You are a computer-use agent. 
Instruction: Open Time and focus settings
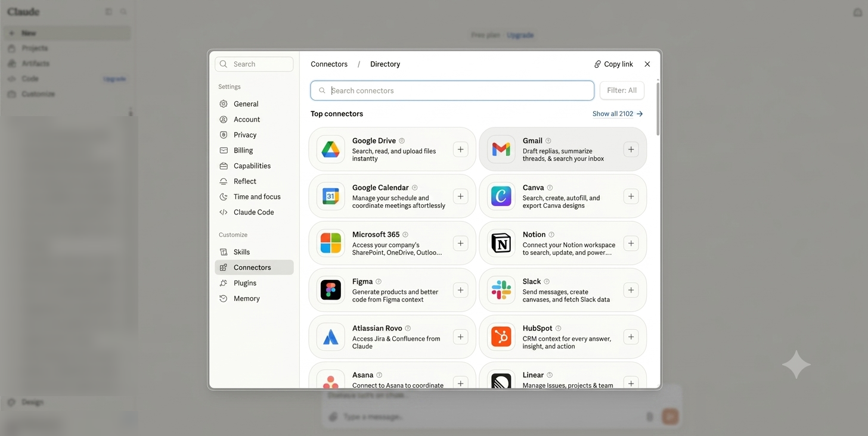point(254,197)
